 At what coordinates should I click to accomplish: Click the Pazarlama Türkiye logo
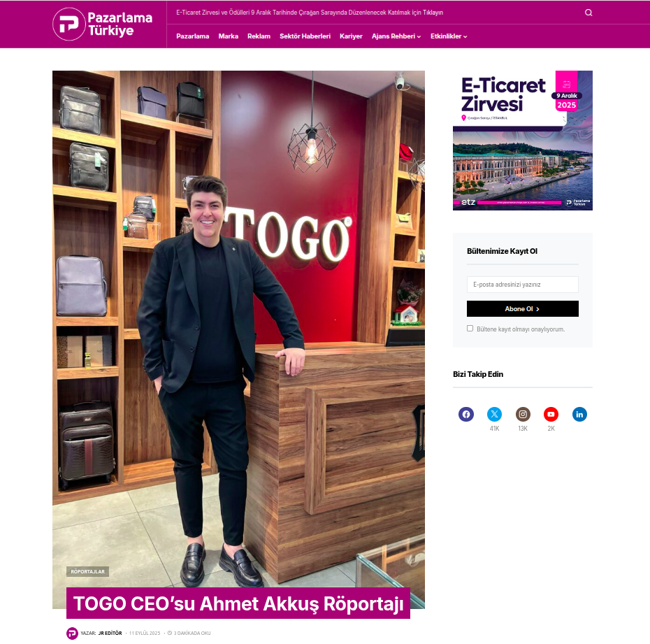pos(102,24)
